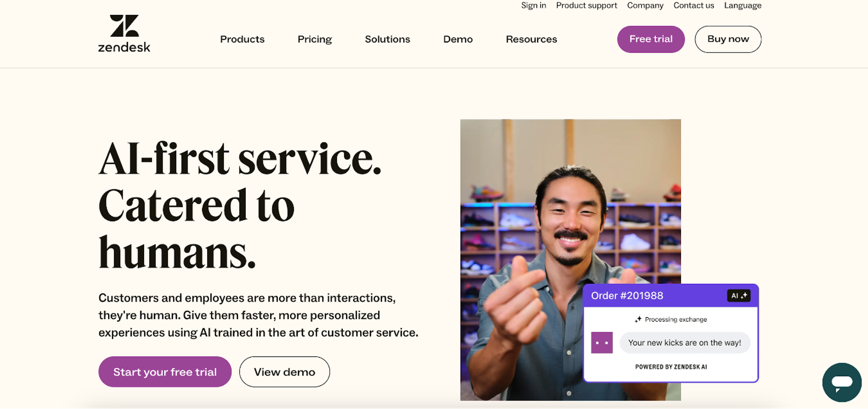The width and height of the screenshot is (868, 409).
Task: Open Product support
Action: coord(586,5)
